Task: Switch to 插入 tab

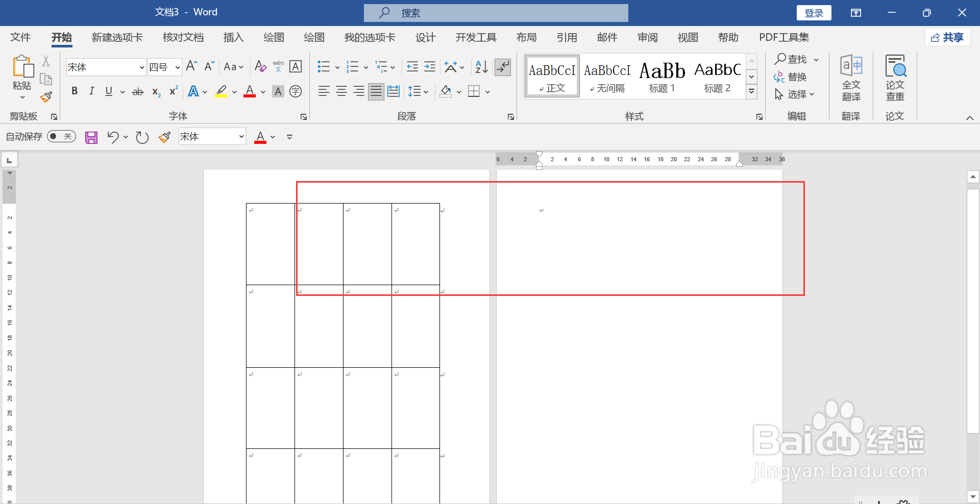Action: pos(233,37)
